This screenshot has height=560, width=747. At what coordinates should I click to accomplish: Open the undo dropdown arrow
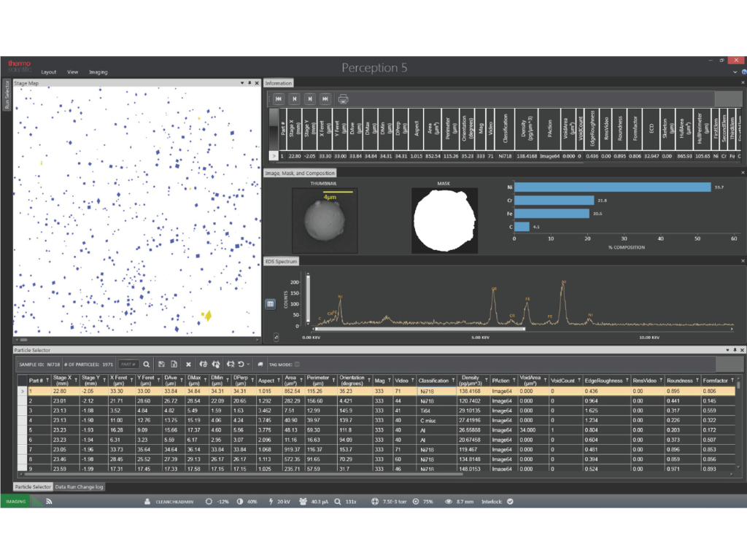click(x=248, y=365)
